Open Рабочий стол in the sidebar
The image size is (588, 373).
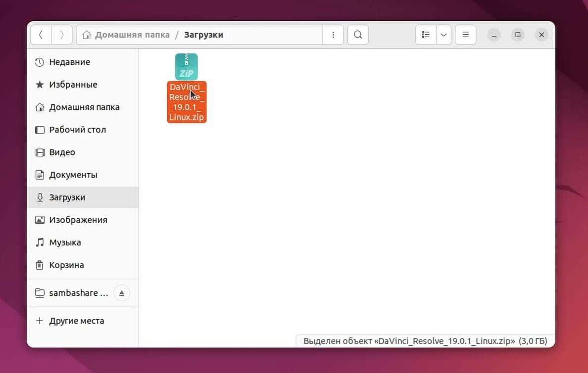(x=83, y=130)
